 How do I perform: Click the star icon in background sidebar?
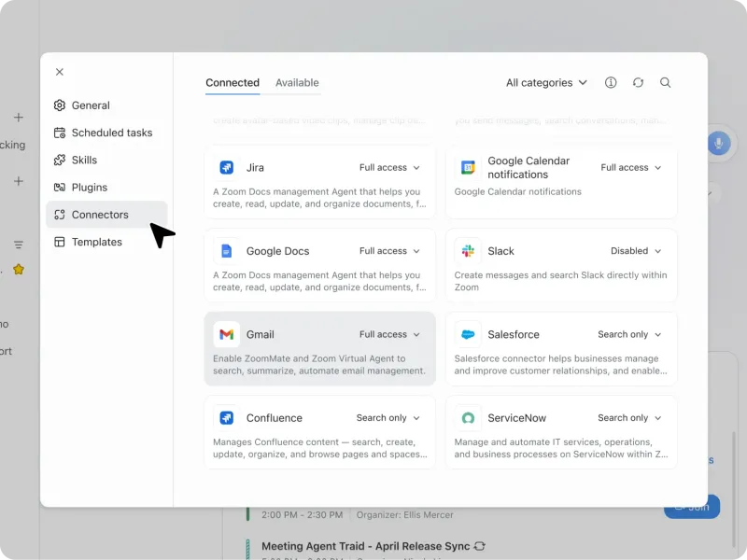[x=19, y=269]
